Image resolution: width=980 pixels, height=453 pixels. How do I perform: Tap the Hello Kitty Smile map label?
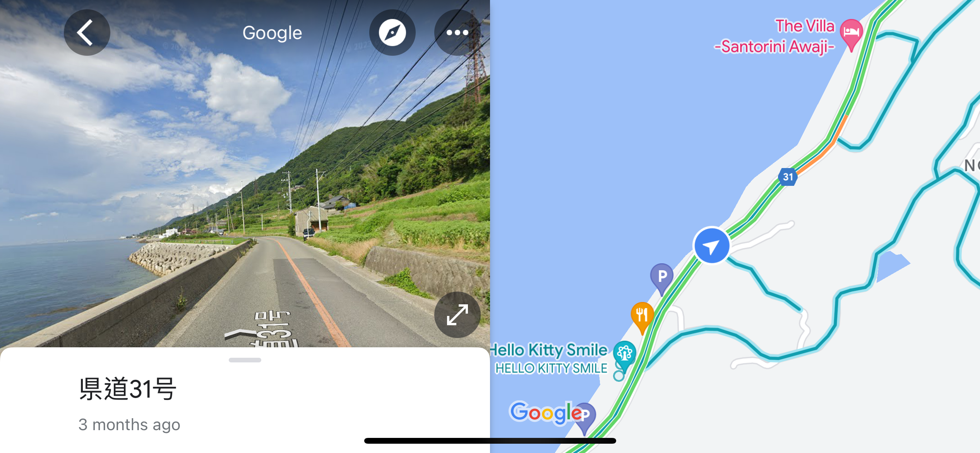point(550,359)
